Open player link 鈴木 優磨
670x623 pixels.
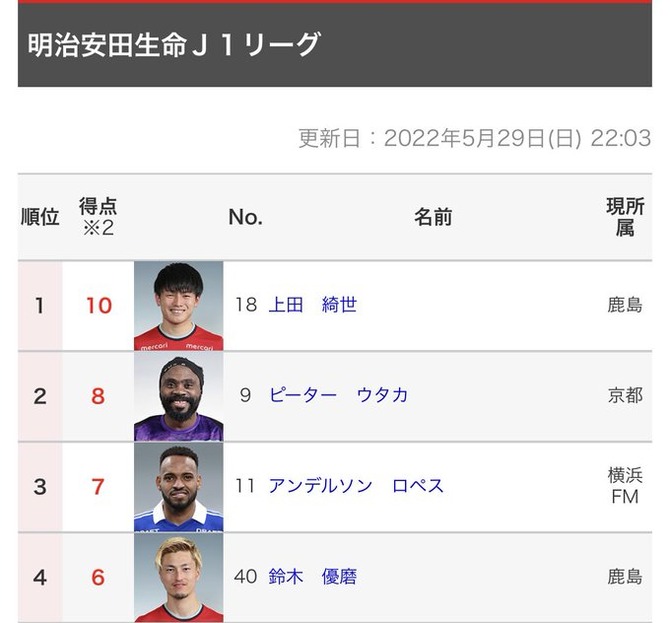313,577
